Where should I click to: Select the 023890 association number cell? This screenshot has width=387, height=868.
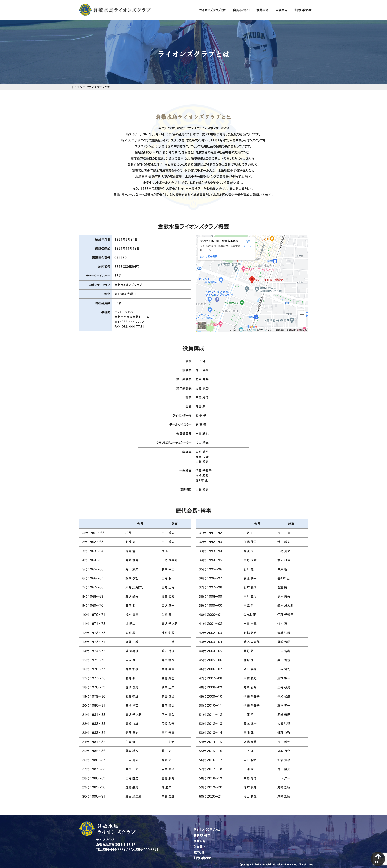click(x=152, y=257)
